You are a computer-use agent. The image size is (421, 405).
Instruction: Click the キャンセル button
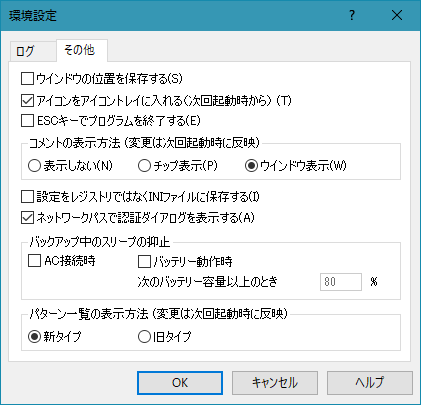275,383
